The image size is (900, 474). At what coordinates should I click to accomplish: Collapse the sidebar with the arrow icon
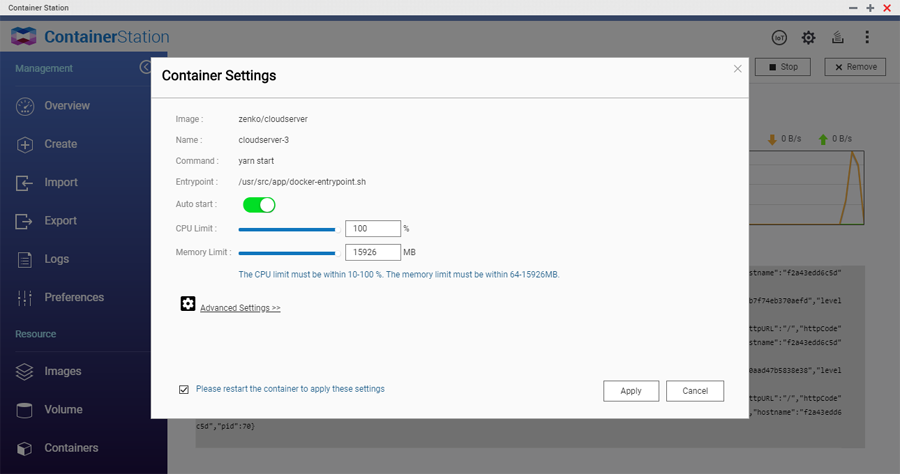tap(145, 68)
